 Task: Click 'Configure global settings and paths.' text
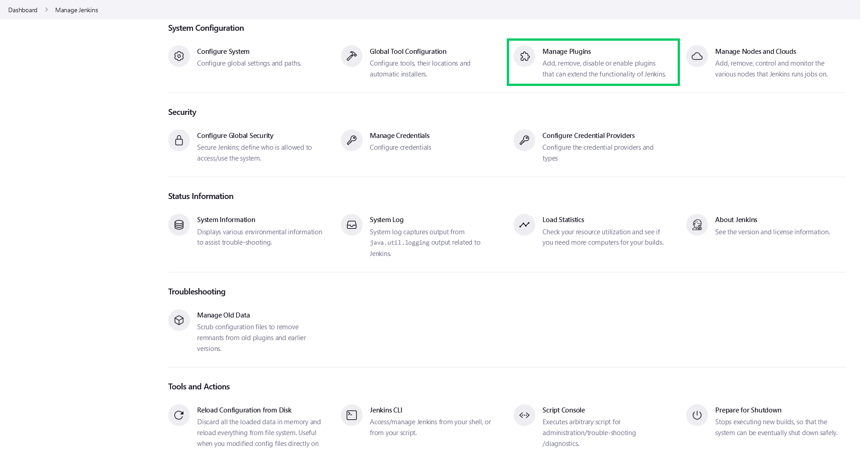coord(249,63)
